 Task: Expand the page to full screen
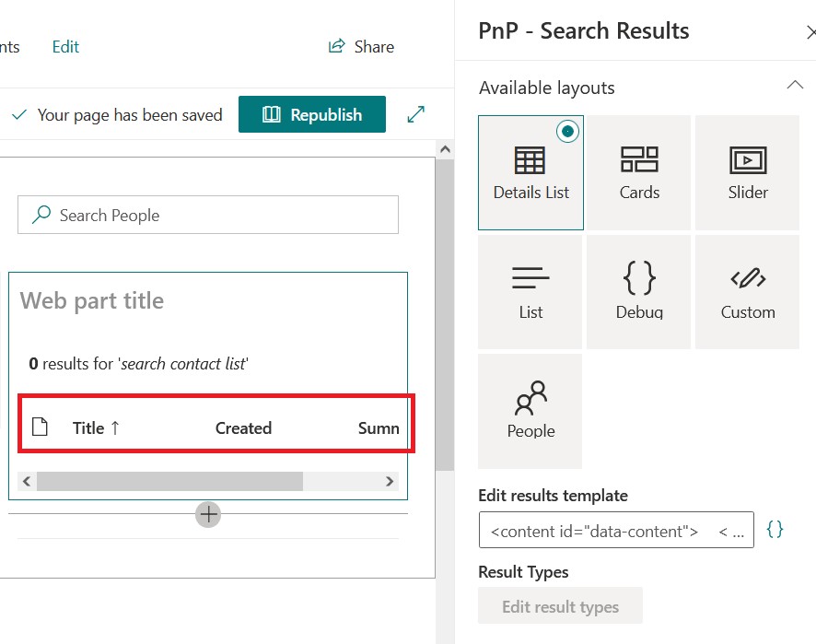pyautogui.click(x=416, y=114)
